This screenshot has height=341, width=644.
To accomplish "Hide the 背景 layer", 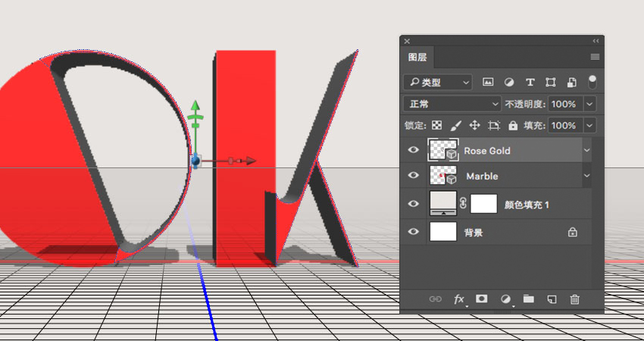I will point(414,233).
